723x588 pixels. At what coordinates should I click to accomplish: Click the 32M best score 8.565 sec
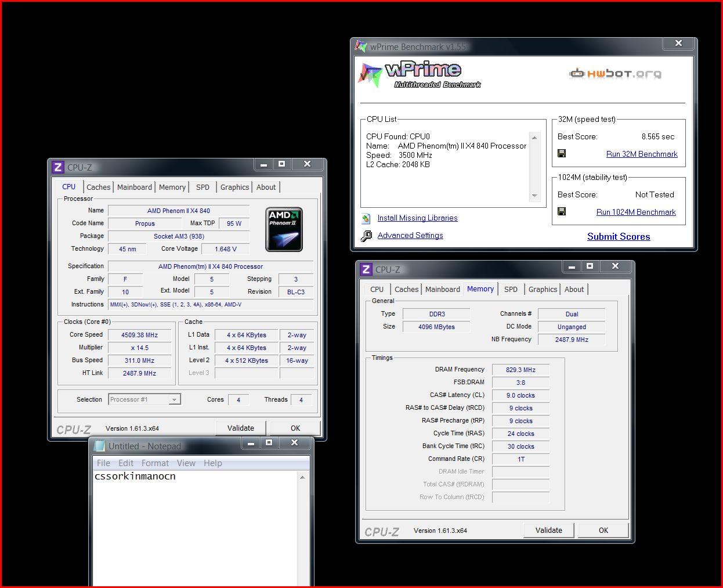[x=658, y=136]
